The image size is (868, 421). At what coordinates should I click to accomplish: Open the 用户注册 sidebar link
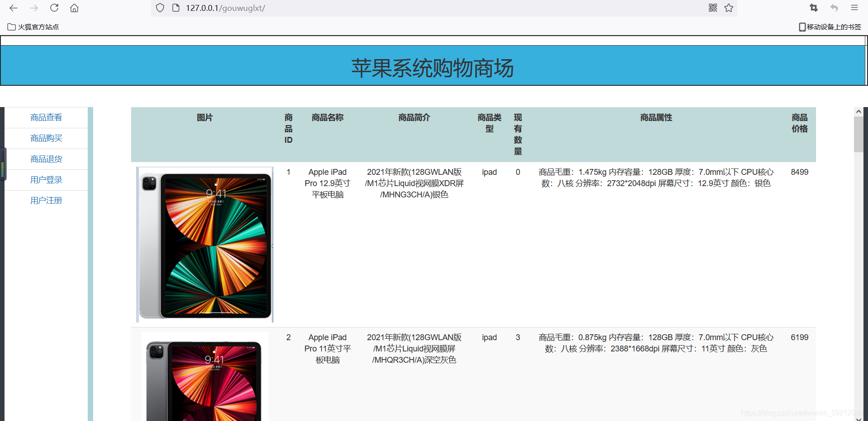[x=46, y=201]
